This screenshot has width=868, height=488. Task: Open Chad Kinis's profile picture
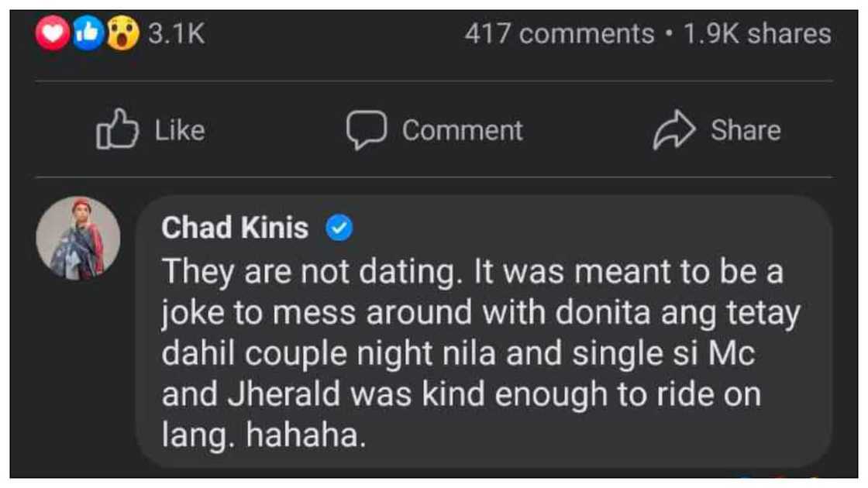coord(78,239)
